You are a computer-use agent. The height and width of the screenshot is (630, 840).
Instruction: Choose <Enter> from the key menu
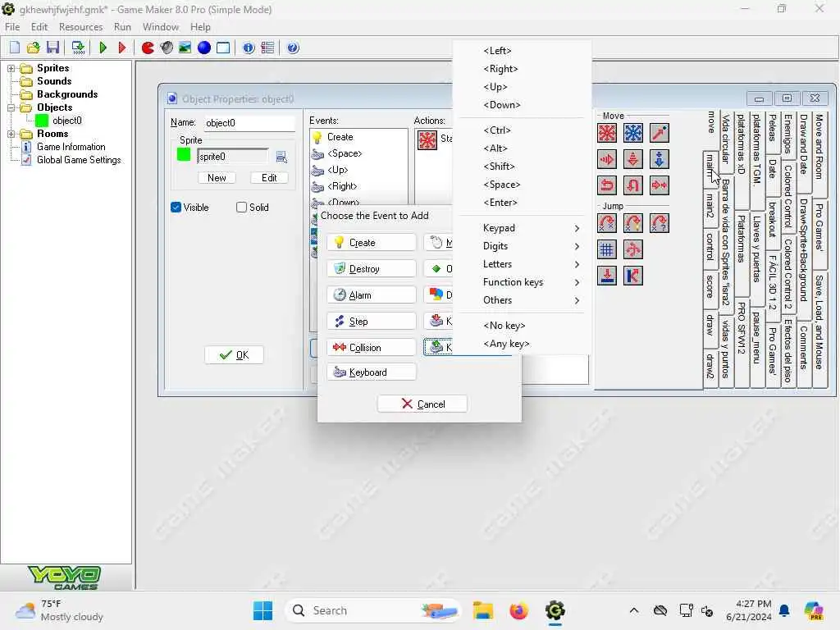pyautogui.click(x=523, y=203)
